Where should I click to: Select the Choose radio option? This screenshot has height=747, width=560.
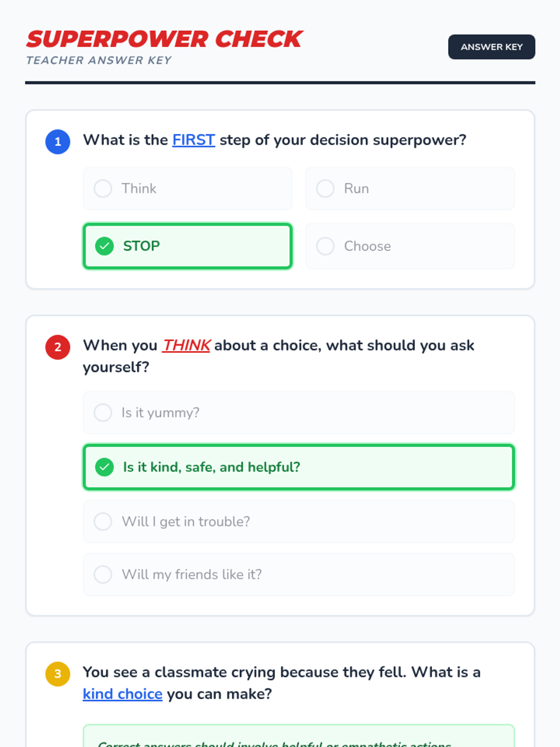pos(325,246)
